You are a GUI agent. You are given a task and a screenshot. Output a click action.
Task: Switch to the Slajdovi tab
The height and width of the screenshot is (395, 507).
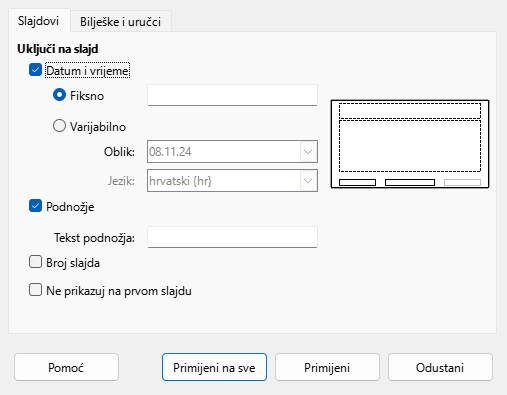click(39, 21)
